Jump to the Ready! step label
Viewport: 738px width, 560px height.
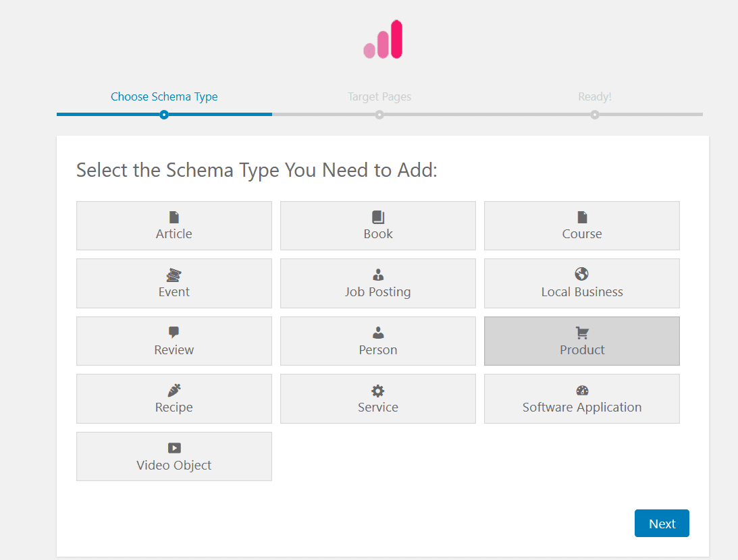[x=594, y=96]
